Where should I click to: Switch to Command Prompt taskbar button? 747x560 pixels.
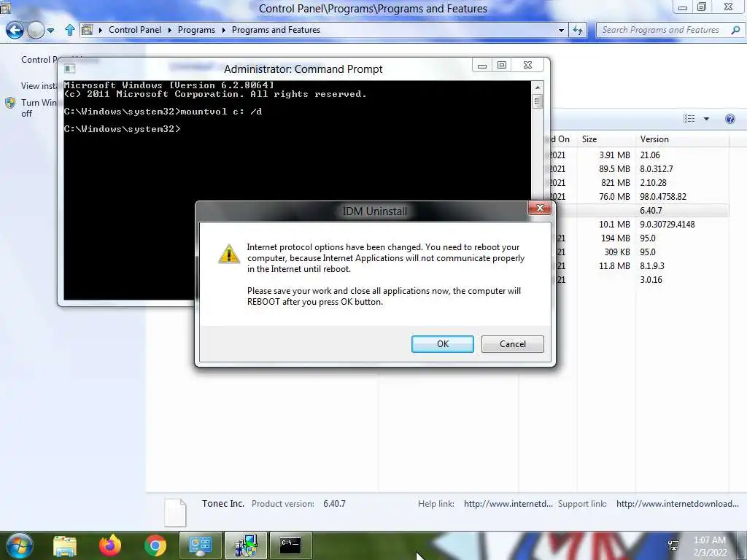[x=290, y=545]
